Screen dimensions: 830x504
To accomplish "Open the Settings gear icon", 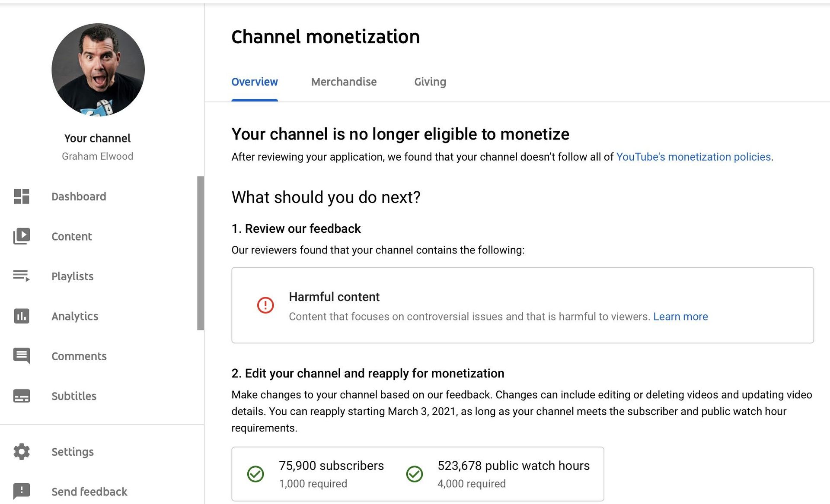I will 22,452.
